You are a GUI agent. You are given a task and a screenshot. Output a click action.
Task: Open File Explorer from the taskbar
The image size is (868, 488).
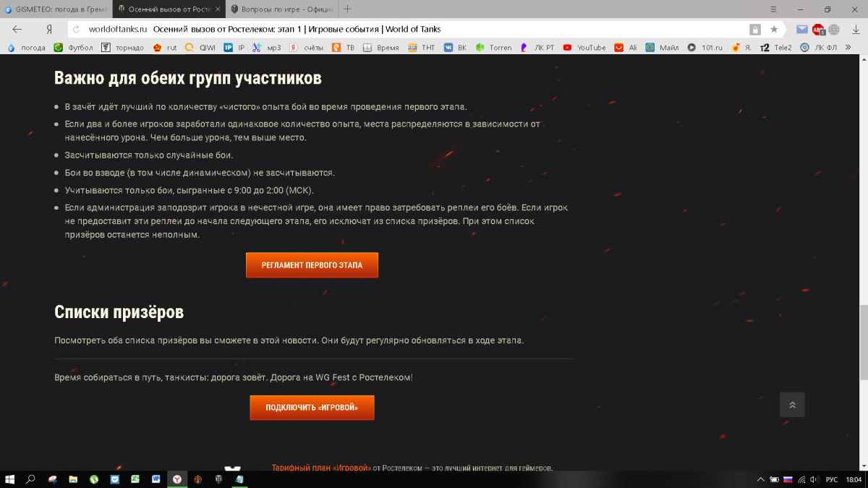(x=73, y=479)
